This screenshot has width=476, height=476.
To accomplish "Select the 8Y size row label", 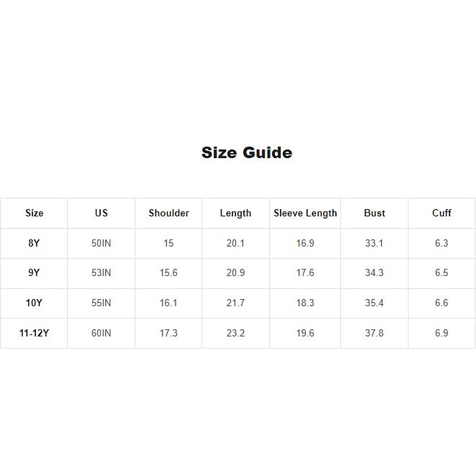I will pos(34,243).
